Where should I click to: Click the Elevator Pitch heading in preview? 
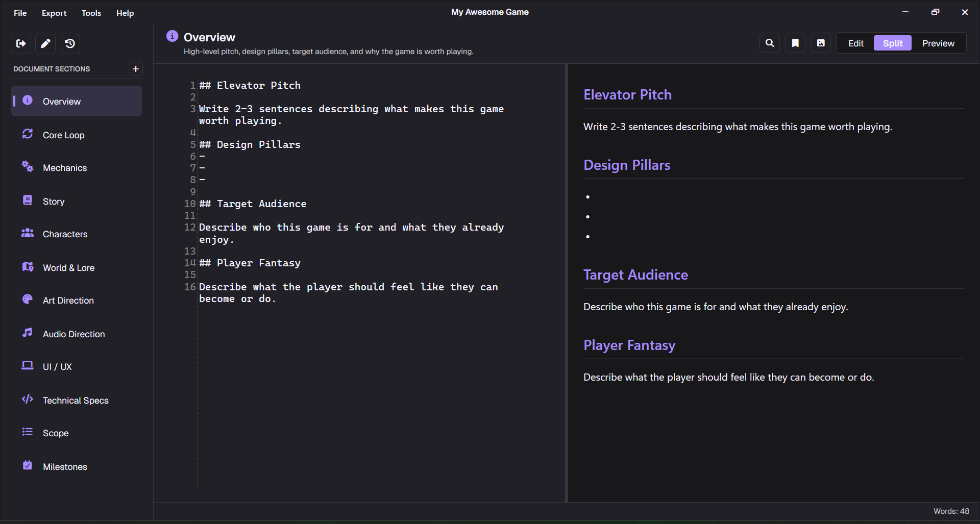pos(627,94)
